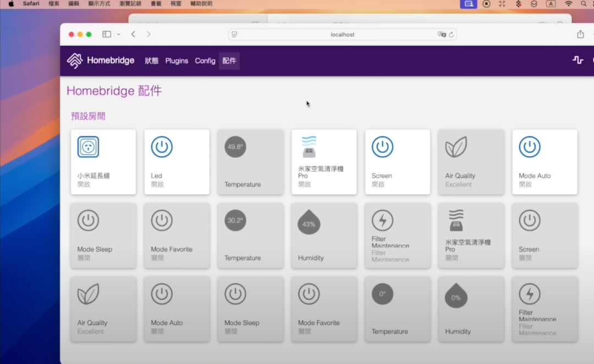Turn off the Led switch card
The height and width of the screenshot is (364, 594).
click(177, 162)
